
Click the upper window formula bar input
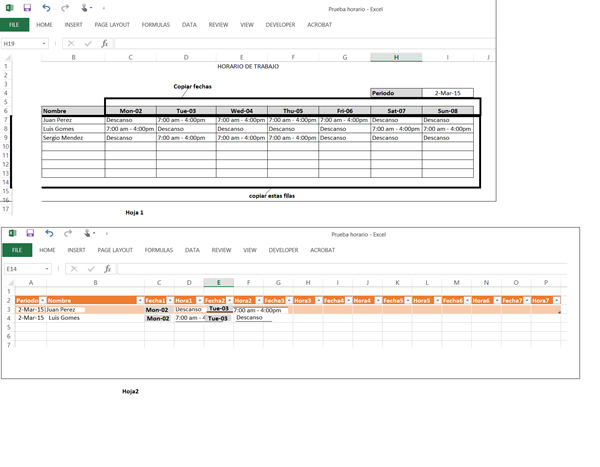pyautogui.click(x=304, y=44)
